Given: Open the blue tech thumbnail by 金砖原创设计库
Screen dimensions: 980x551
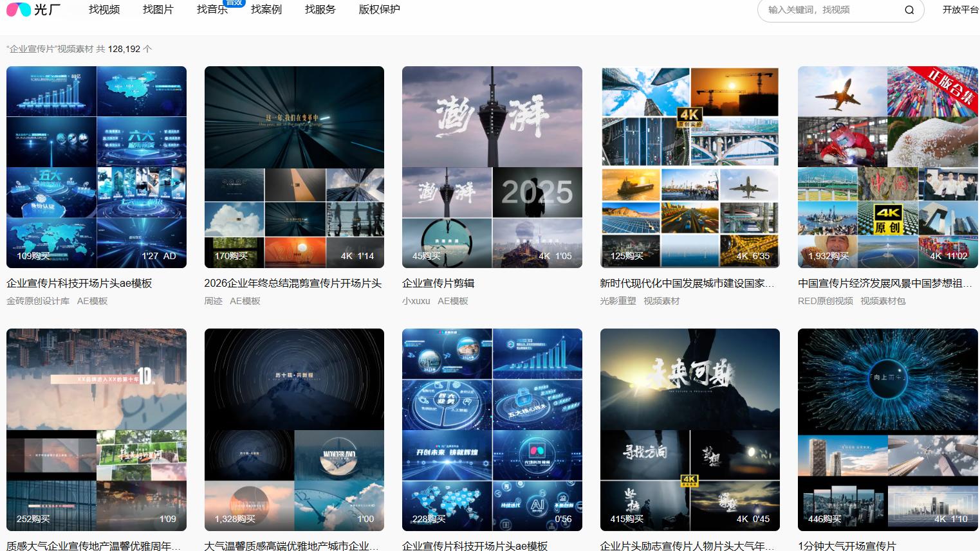Looking at the screenshot, I should [97, 167].
